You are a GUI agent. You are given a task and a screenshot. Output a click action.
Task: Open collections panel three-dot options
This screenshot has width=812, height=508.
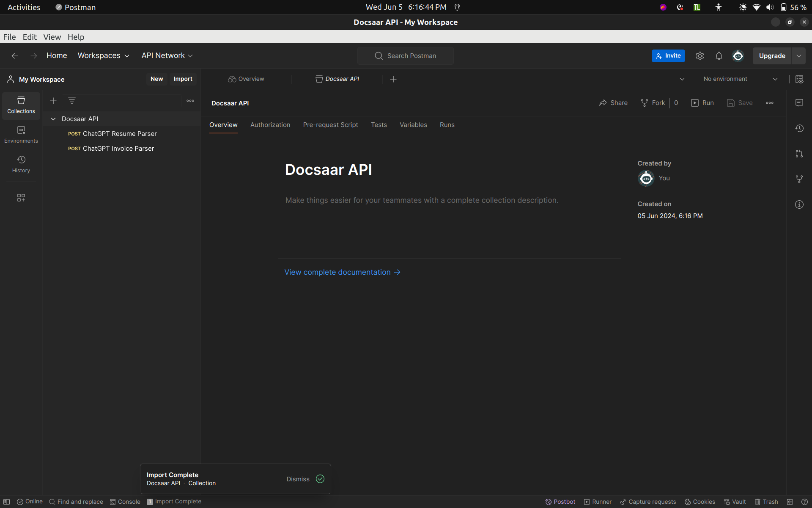tap(190, 101)
